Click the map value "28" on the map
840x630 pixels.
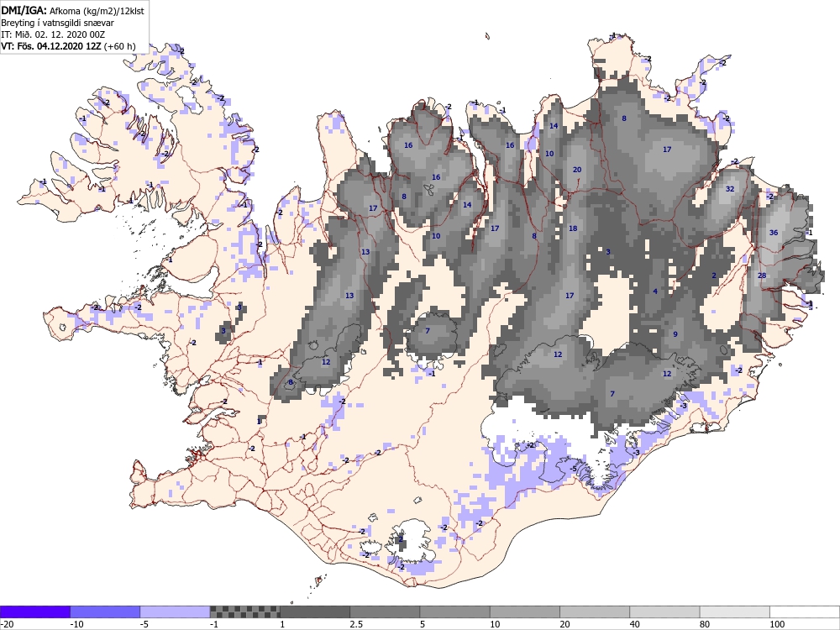coord(762,276)
